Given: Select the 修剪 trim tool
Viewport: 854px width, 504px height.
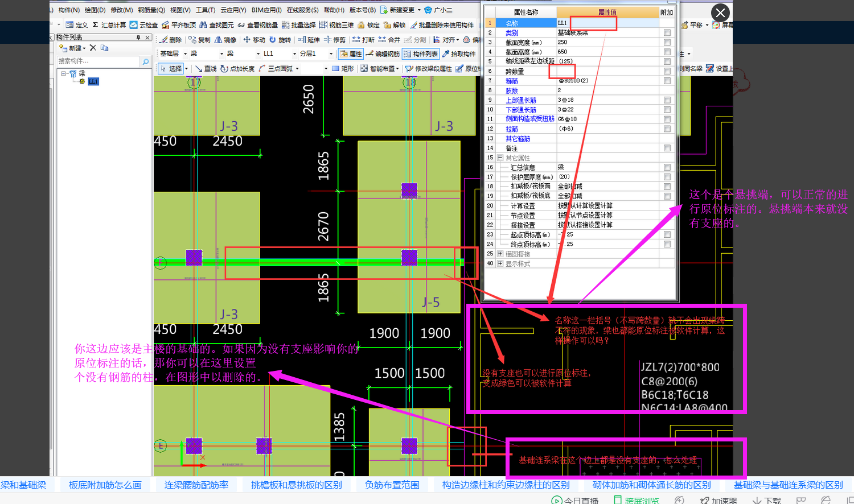Looking at the screenshot, I should (x=335, y=40).
